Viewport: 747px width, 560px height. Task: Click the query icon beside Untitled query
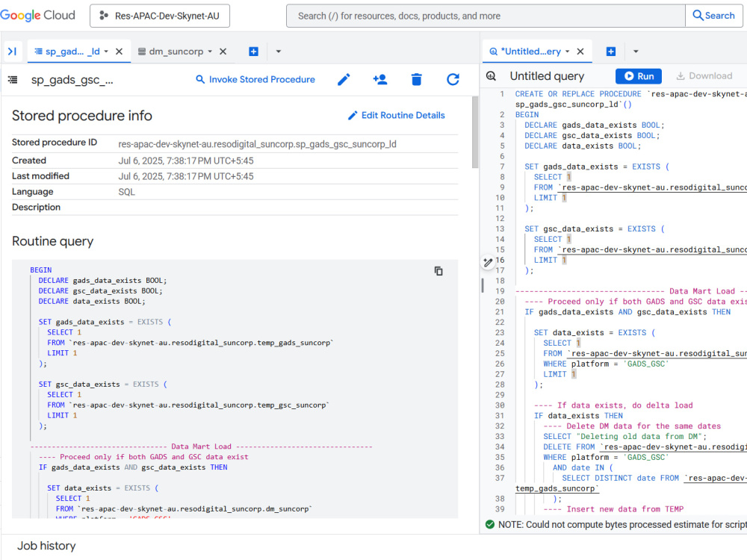click(x=492, y=76)
